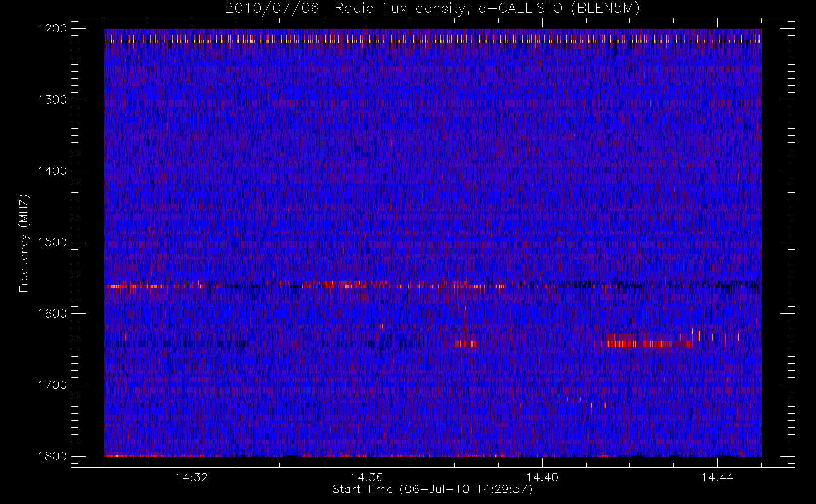Click the Frequency (MHZ) axis title
The image size is (816, 504).
coord(24,243)
